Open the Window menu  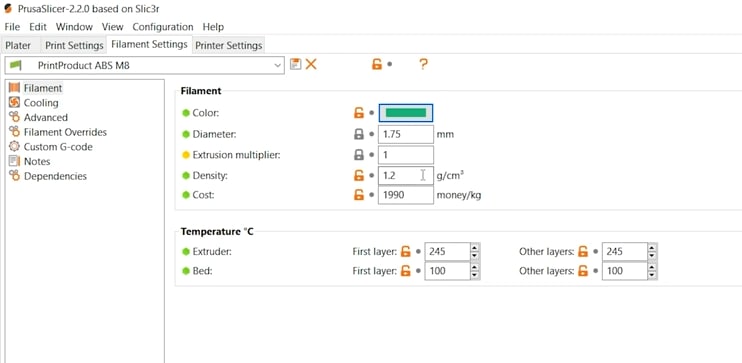(74, 27)
